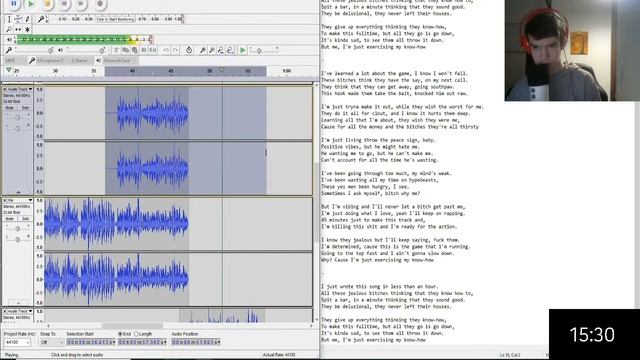Click the first track's pan slider
Screen dimensions: 640x360
18,129
